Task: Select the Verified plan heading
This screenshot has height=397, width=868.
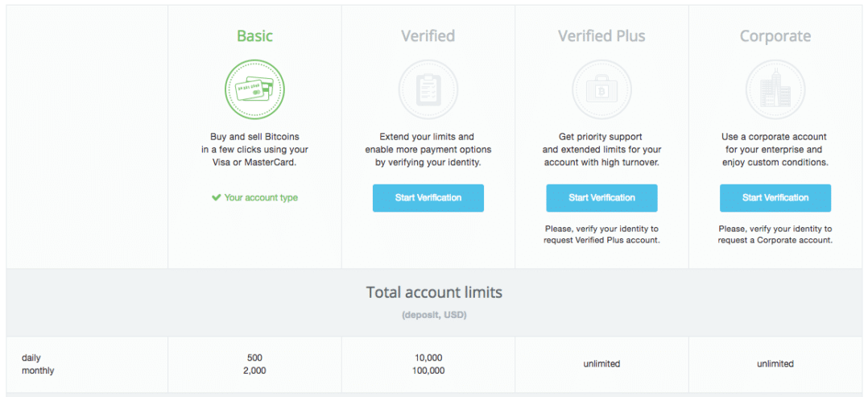Action: click(x=428, y=36)
